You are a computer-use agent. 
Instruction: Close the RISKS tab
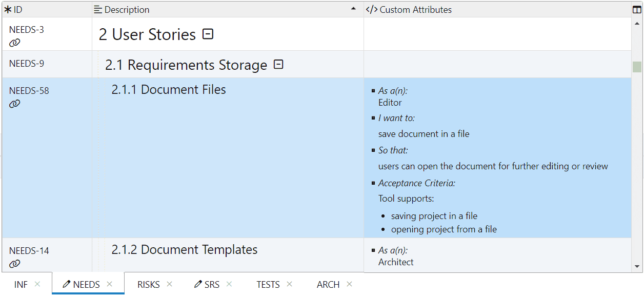click(169, 284)
